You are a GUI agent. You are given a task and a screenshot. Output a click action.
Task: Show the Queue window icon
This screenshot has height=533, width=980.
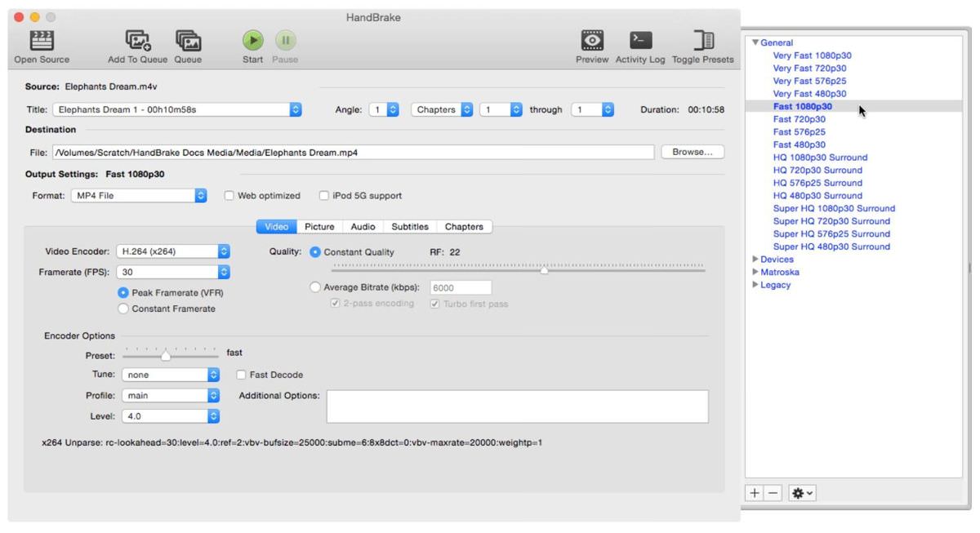188,41
